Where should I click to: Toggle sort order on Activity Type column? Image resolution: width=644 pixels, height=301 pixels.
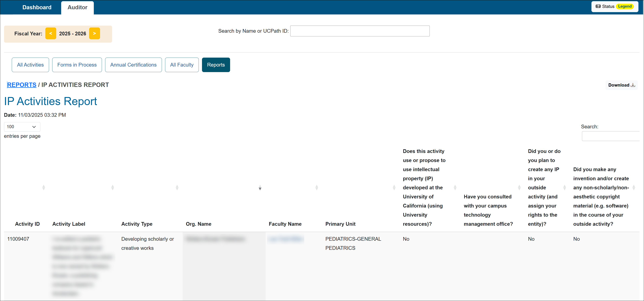[177, 187]
